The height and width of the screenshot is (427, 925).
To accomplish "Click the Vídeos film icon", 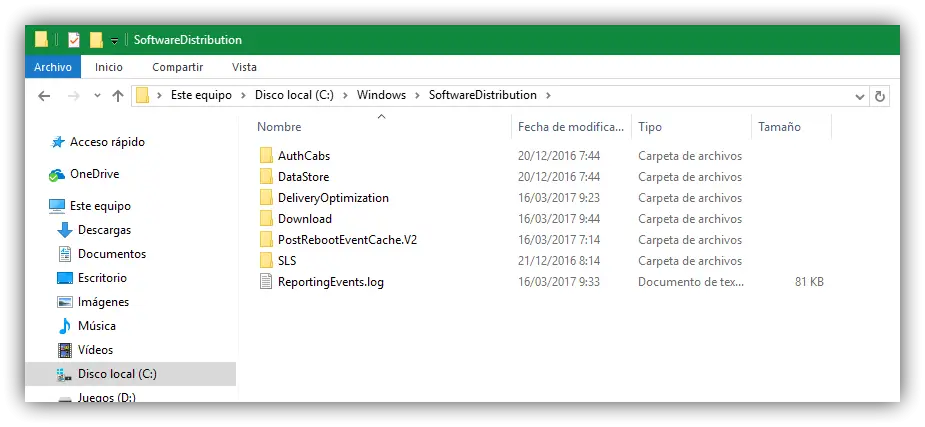I will tap(64, 350).
